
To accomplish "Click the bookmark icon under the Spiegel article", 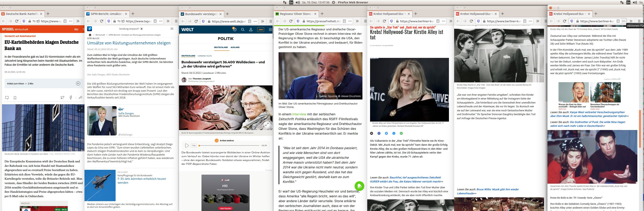I will point(15,98).
